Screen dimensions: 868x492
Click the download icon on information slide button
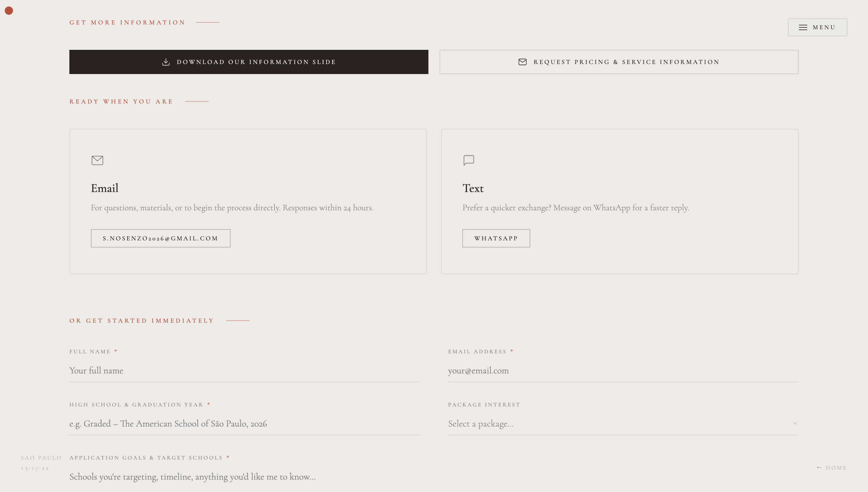tap(166, 62)
